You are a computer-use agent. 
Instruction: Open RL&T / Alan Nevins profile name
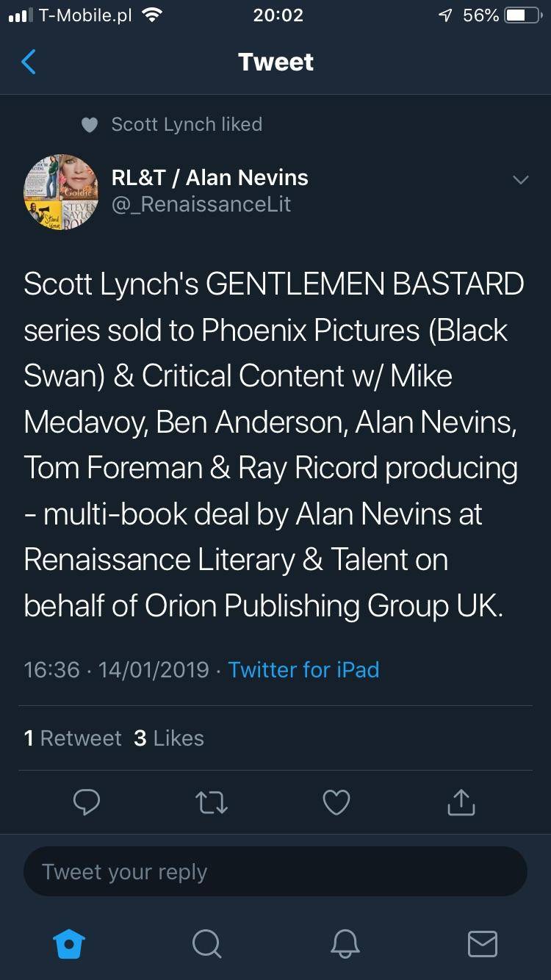[x=210, y=177]
